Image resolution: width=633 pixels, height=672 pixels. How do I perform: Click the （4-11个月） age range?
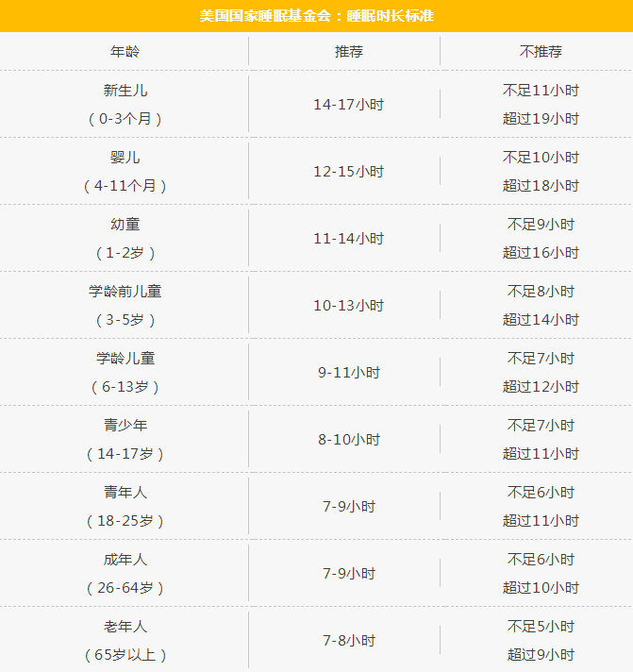(x=125, y=186)
